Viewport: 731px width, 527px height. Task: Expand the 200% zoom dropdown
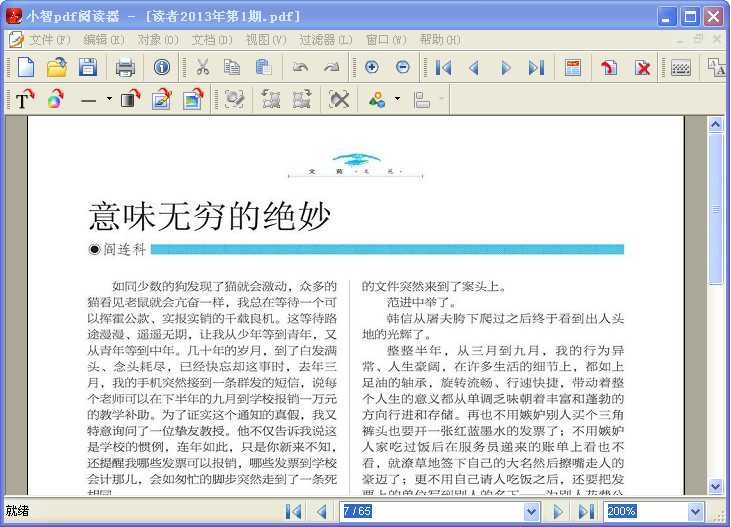(x=695, y=511)
